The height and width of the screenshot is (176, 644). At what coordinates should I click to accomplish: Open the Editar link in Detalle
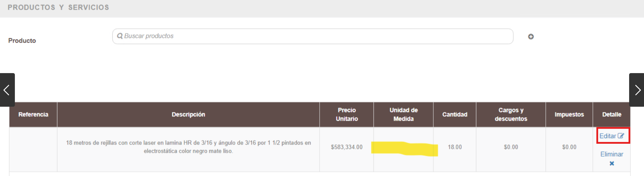[x=608, y=136]
